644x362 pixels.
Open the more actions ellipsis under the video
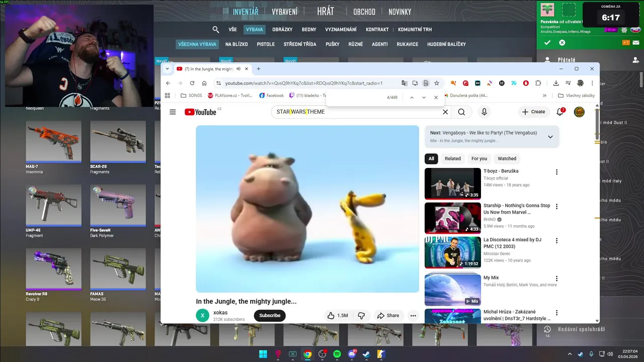pyautogui.click(x=413, y=315)
